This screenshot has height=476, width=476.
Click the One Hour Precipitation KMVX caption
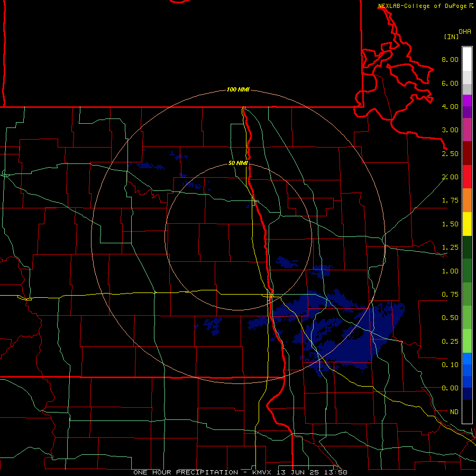point(240,472)
